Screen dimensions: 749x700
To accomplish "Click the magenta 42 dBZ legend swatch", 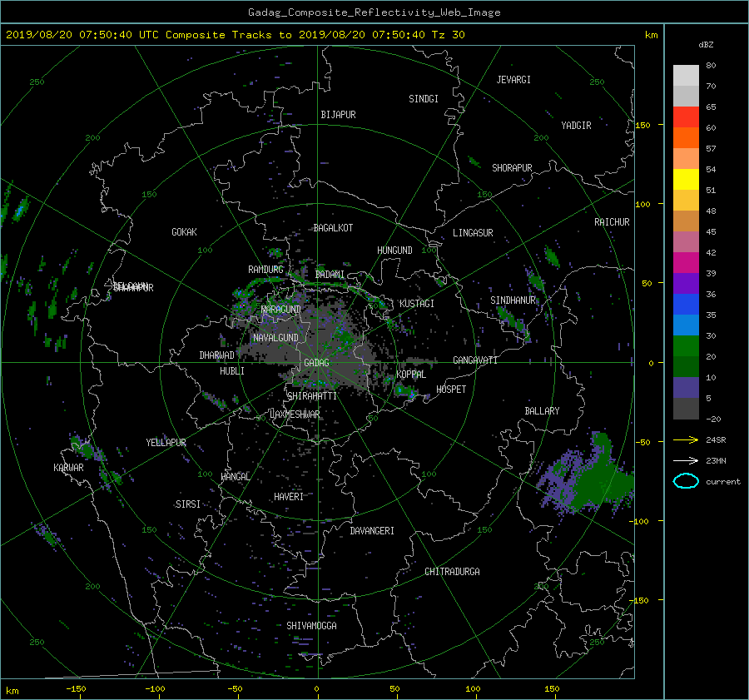I will [x=686, y=263].
